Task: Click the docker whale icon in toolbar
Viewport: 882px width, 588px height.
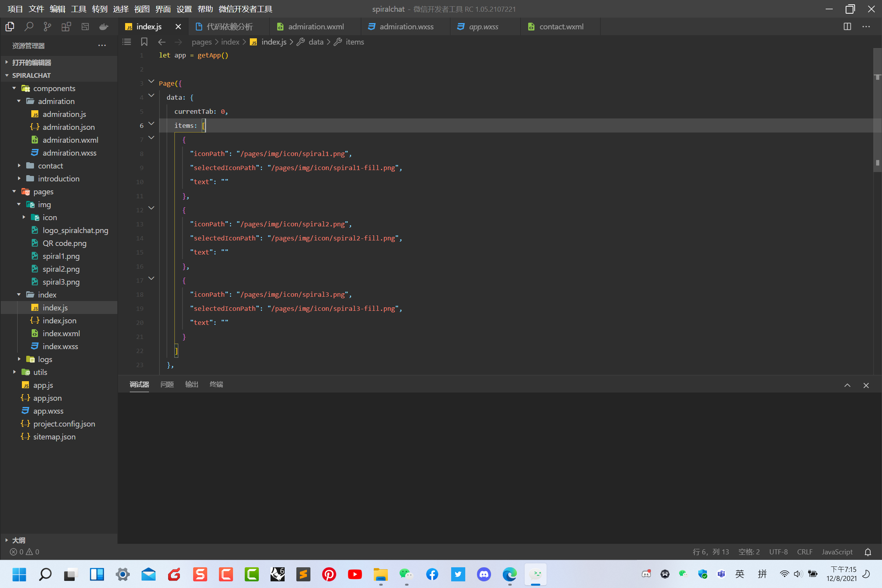Action: (104, 27)
